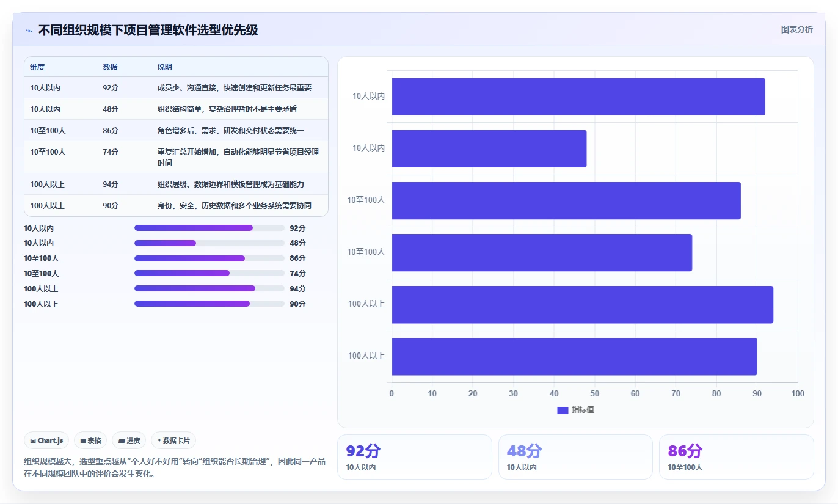The width and height of the screenshot is (838, 504).
Task: Click the chart bar reaching 92
Action: 578,97
